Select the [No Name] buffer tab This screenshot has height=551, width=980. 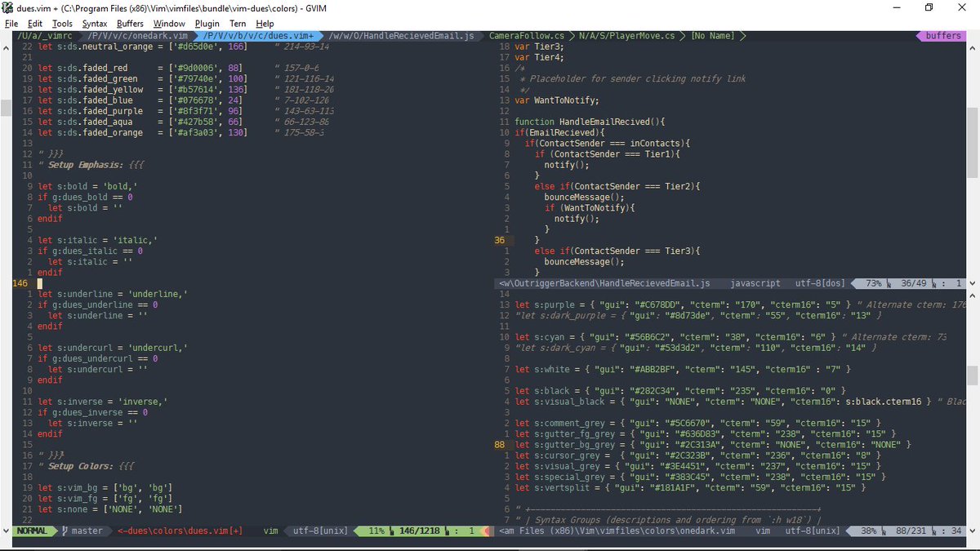(x=712, y=36)
